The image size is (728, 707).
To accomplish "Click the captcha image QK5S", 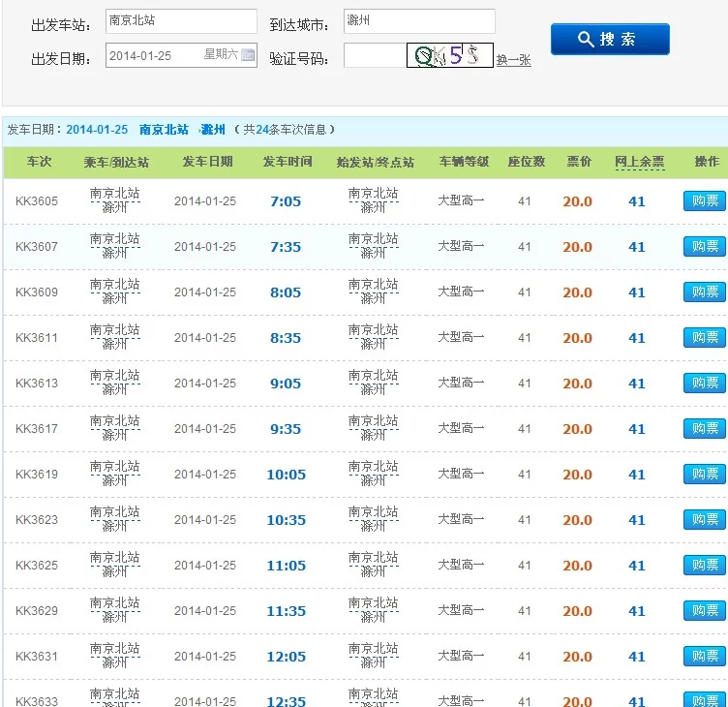I will 449,55.
